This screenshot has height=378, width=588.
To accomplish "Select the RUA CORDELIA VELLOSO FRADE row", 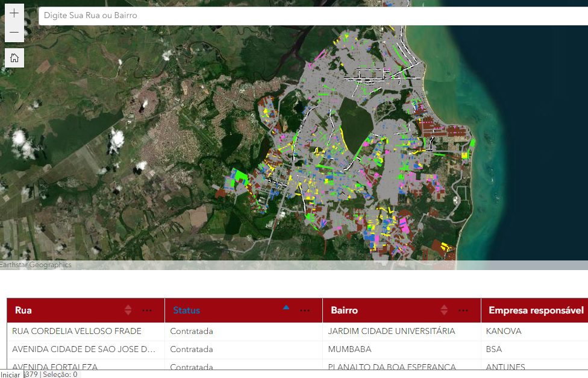I will coord(298,332).
